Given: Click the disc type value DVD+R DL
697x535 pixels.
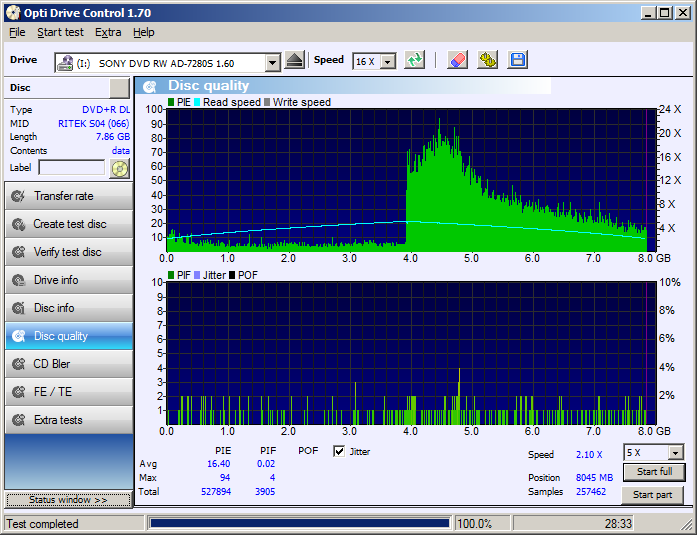Looking at the screenshot, I should point(106,110).
